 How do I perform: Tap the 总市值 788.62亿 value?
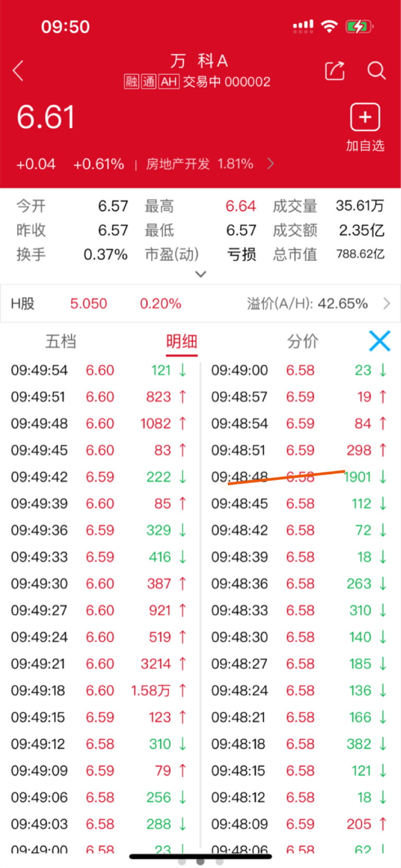[360, 254]
